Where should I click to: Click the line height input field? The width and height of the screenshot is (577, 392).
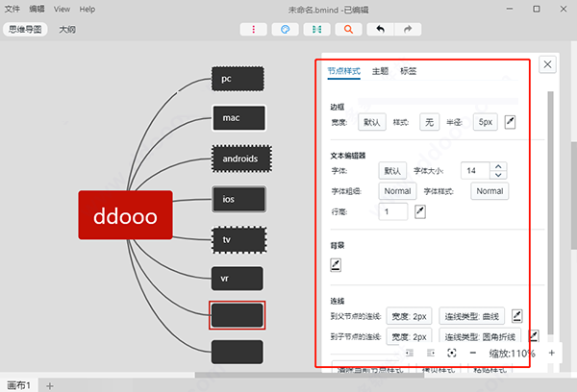pyautogui.click(x=393, y=211)
